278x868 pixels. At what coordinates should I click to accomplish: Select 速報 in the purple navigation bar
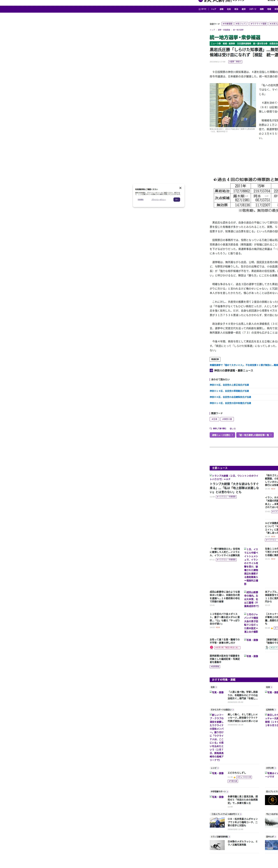click(221, 9)
